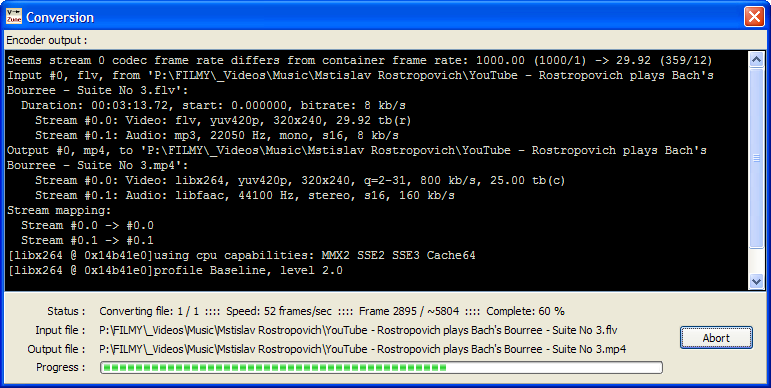Close the Conversion window
This screenshot has width=771, height=388.
click(x=754, y=17)
